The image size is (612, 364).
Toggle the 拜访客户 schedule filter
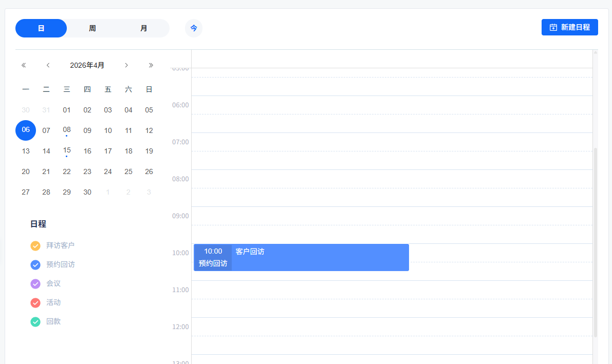[x=35, y=246]
